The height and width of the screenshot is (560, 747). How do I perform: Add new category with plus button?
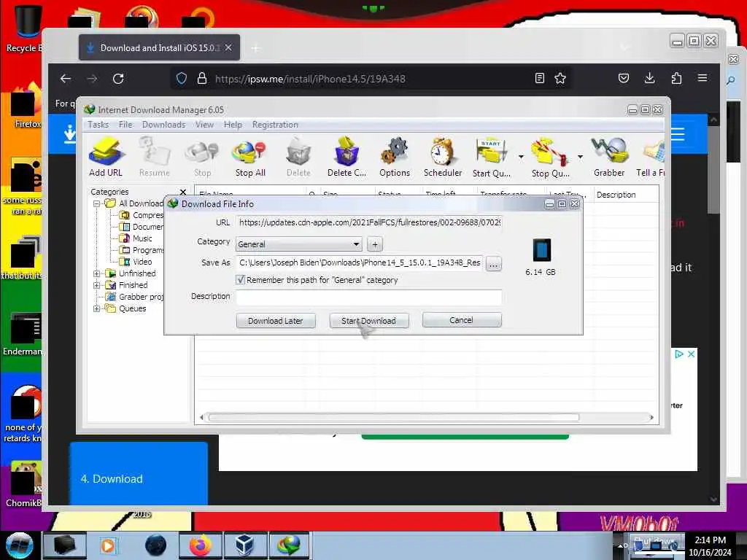coord(375,244)
